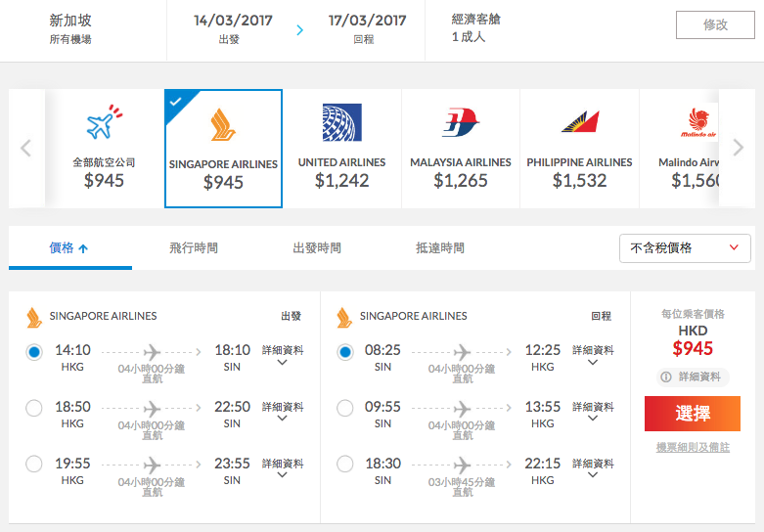Image resolution: width=764 pixels, height=532 pixels.
Task: Click the info icon beside 詳細資料 under price
Action: (x=666, y=377)
